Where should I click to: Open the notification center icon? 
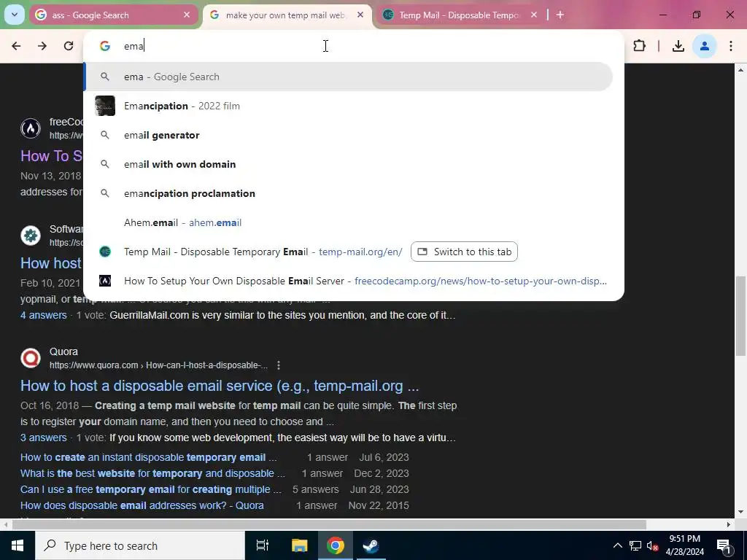point(724,545)
